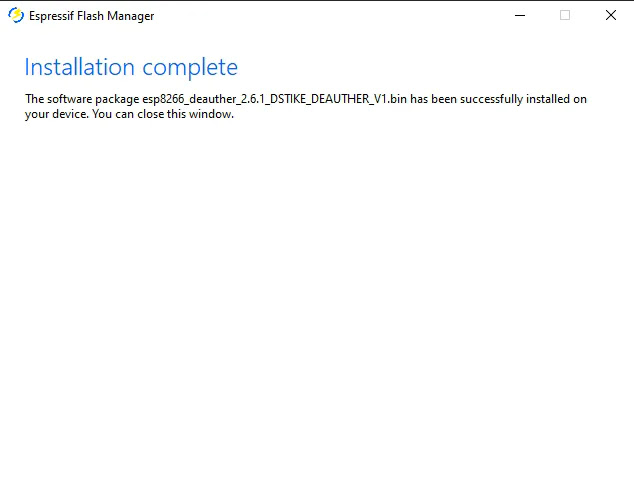This screenshot has width=634, height=492.
Task: Click the 'Espressif Flash Manager' title text
Action: [91, 16]
